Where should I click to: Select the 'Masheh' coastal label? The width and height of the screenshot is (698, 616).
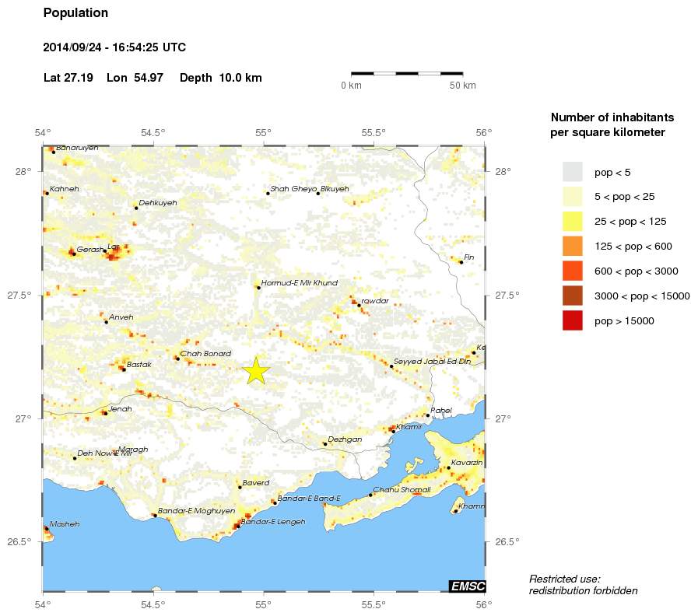click(65, 524)
